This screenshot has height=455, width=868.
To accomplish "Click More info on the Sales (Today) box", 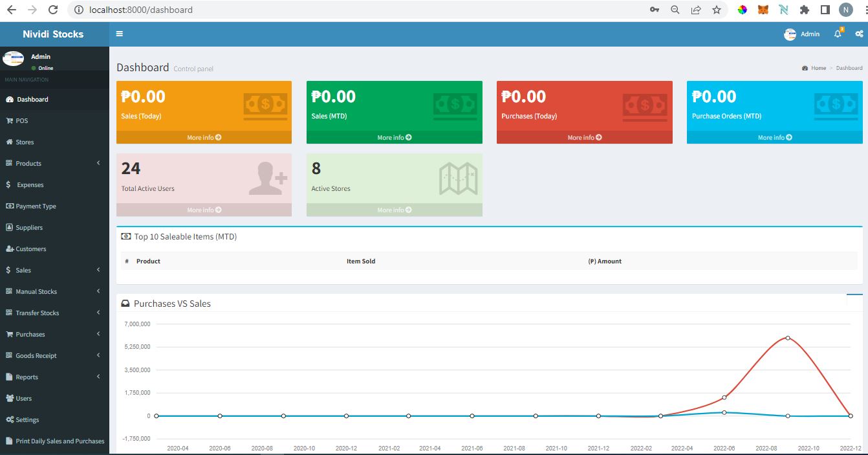I will coord(204,137).
